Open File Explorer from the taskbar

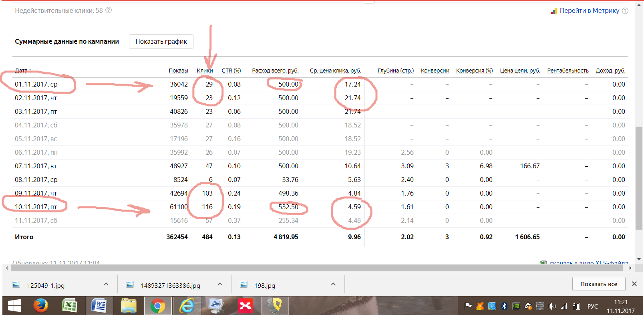click(129, 306)
